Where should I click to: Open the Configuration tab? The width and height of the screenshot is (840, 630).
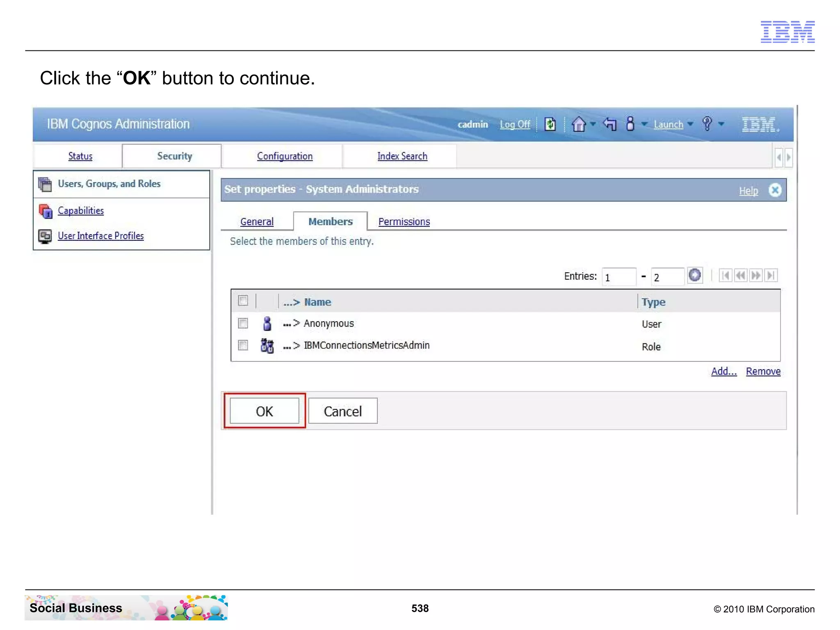pos(285,156)
